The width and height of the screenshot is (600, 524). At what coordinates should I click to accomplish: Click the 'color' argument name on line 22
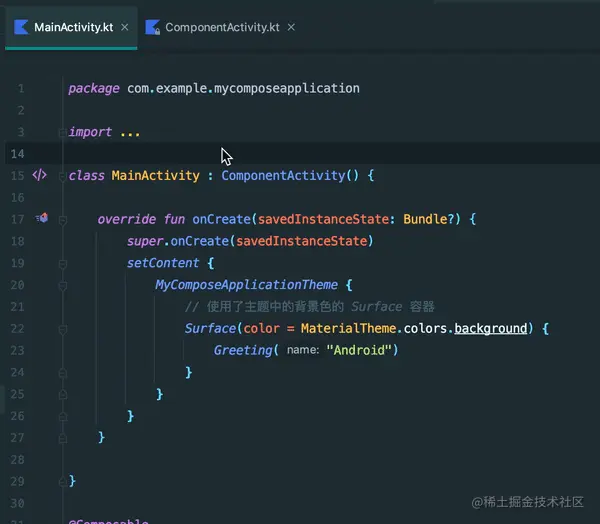[x=262, y=328]
